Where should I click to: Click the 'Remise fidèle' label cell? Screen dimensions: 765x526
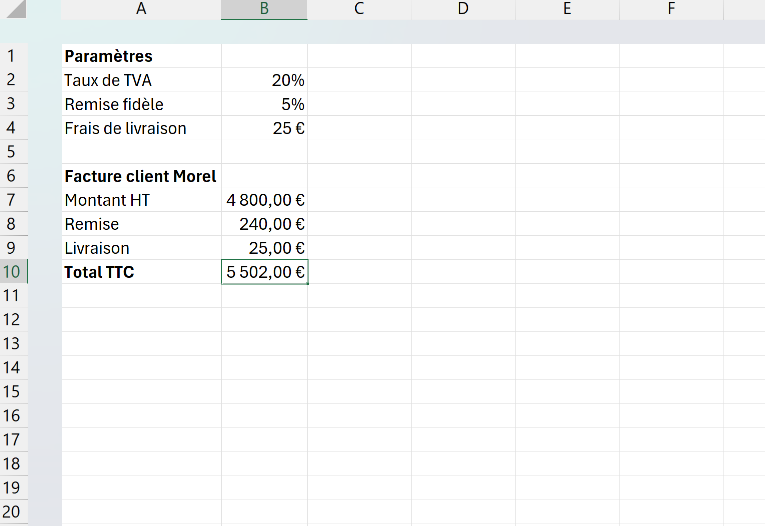pos(141,104)
